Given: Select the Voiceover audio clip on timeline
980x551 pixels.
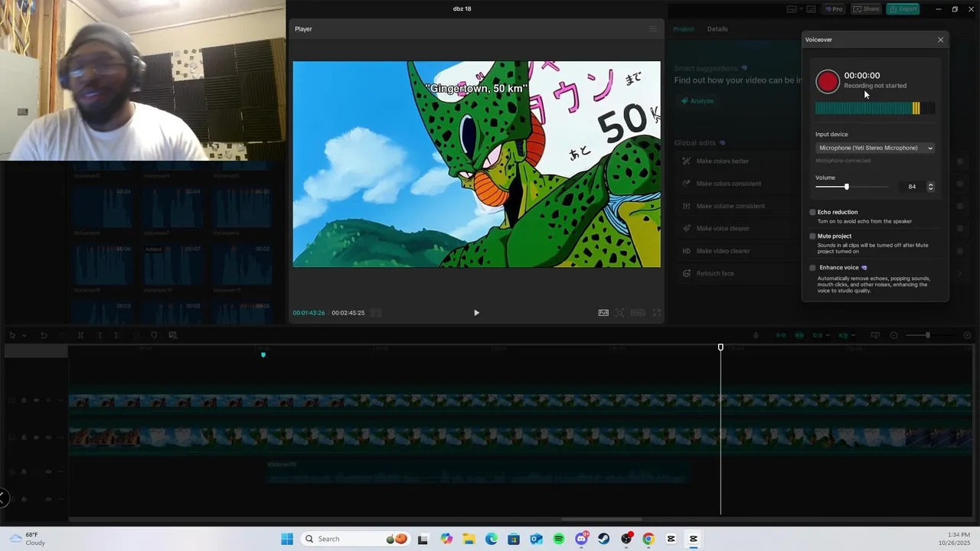Looking at the screenshot, I should (x=479, y=471).
